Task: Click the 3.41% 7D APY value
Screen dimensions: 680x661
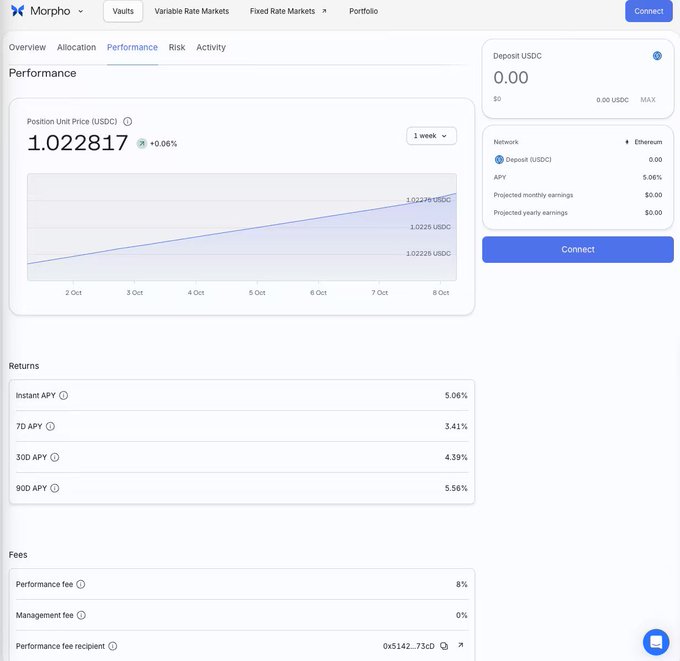Action: pos(456,426)
